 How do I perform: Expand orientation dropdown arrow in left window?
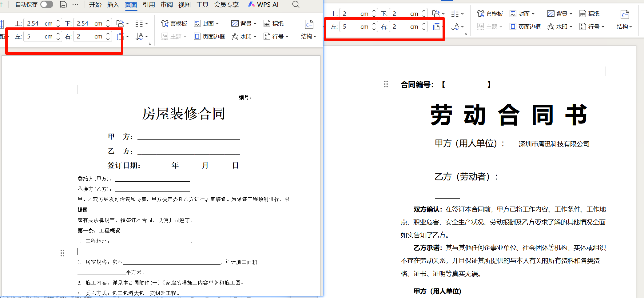pos(128,23)
